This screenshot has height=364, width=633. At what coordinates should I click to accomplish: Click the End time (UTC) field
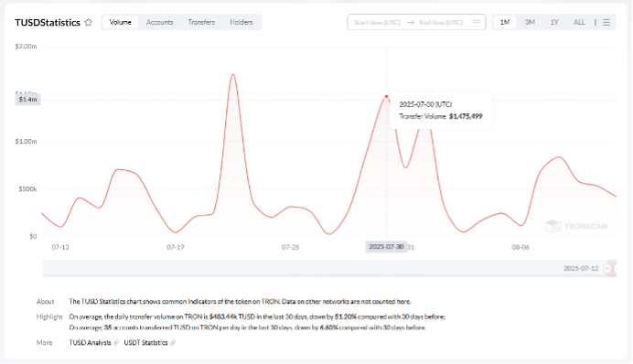tap(441, 23)
